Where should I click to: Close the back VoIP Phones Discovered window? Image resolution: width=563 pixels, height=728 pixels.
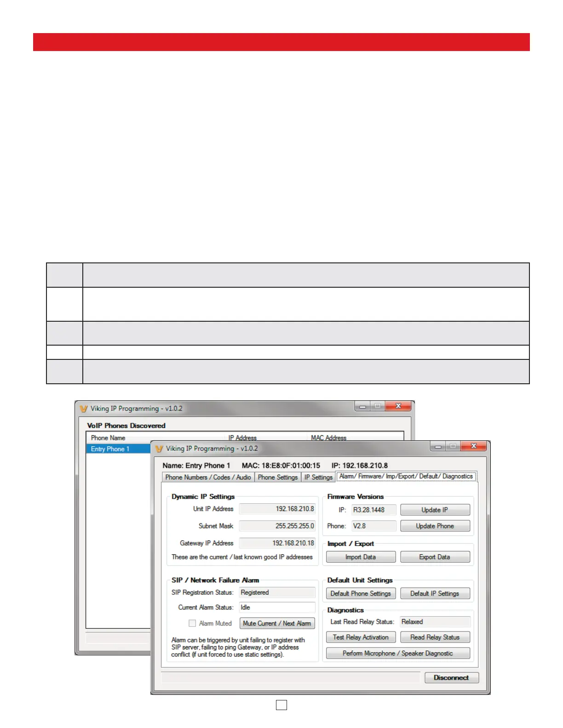[398, 406]
